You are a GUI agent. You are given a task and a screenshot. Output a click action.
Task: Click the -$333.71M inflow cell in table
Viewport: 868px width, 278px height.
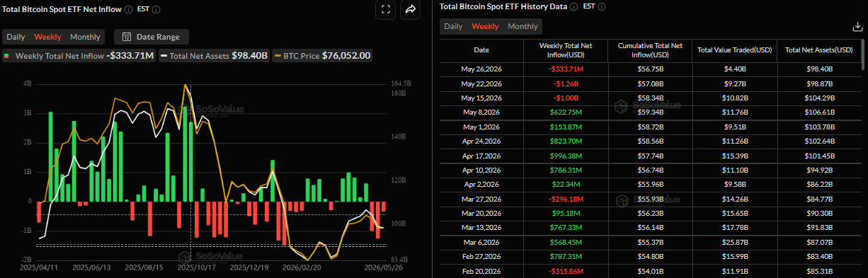click(566, 69)
